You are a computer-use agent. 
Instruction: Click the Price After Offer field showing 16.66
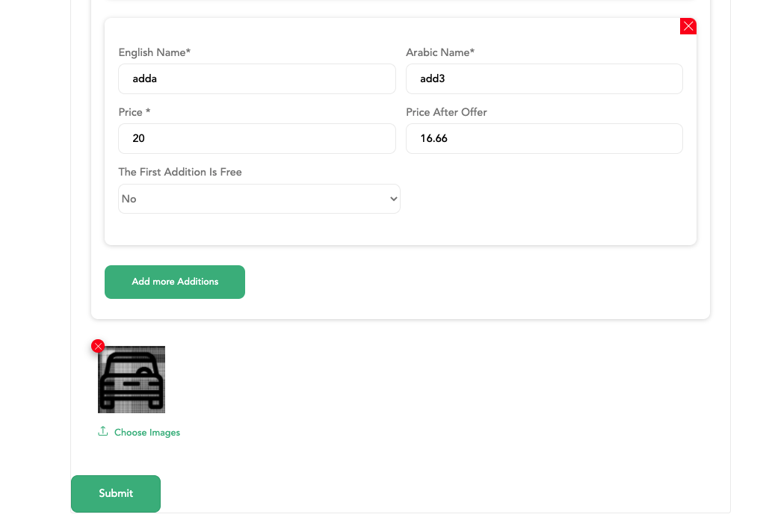(x=543, y=138)
